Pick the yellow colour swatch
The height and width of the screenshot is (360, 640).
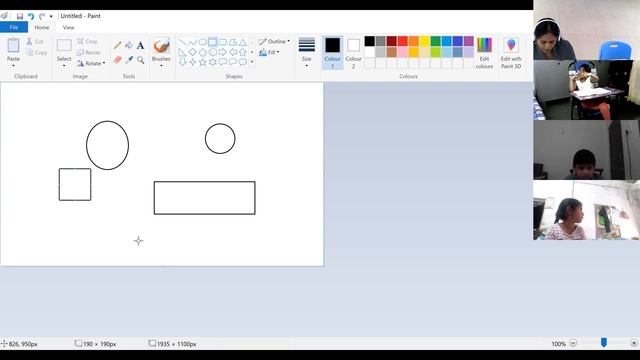(425, 41)
